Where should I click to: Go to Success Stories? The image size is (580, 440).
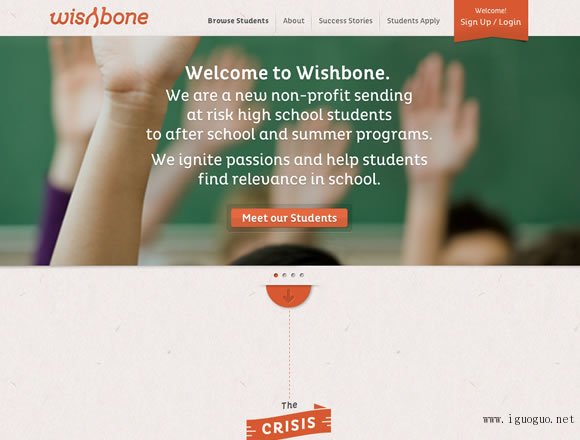(345, 21)
